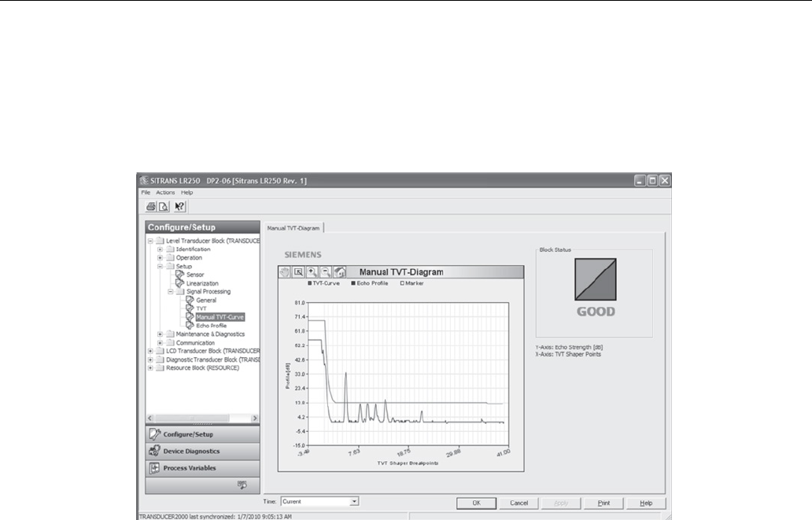Reset the diagram view with the home icon

tap(340, 272)
